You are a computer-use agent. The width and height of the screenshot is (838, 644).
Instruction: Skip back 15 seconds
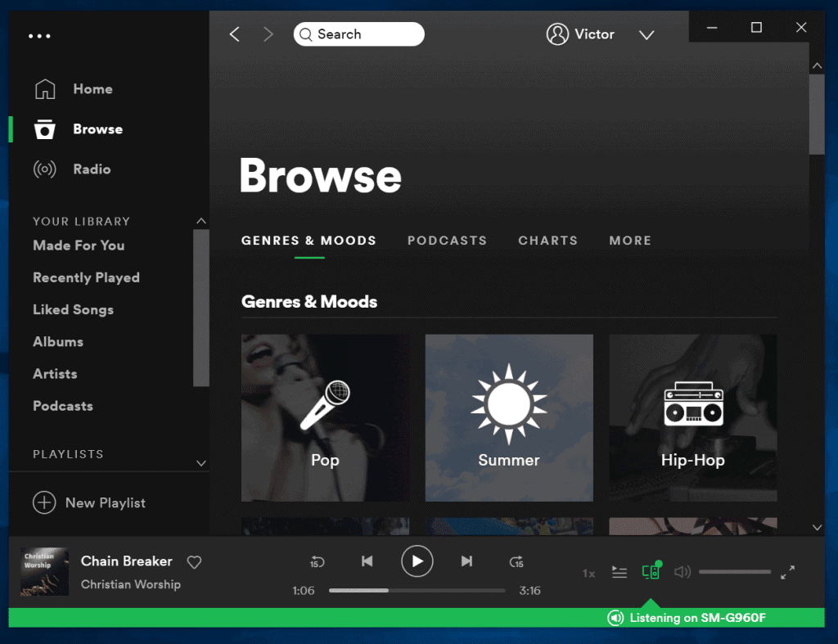pos(318,561)
